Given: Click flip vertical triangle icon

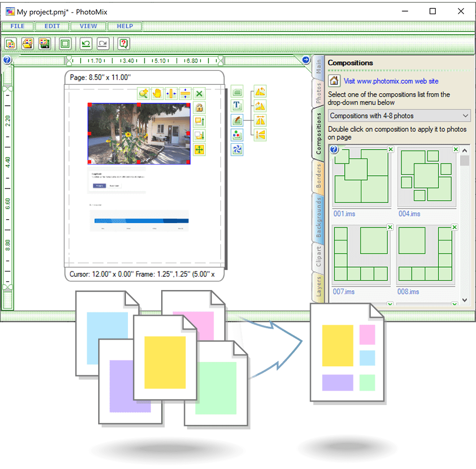Looking at the screenshot, I should [x=260, y=134].
